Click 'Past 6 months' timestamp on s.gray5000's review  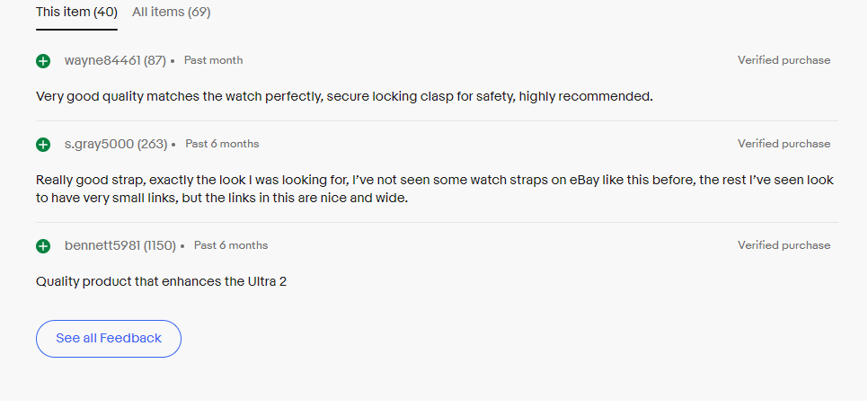pos(222,144)
